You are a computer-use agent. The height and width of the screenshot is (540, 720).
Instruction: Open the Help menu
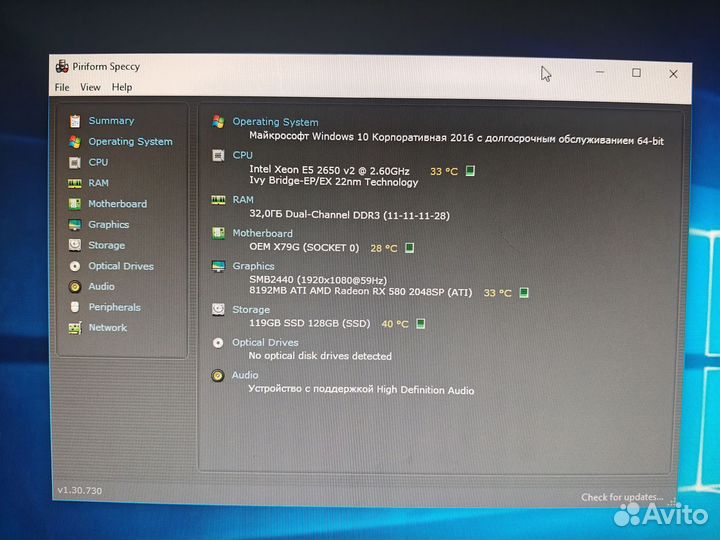click(x=122, y=87)
